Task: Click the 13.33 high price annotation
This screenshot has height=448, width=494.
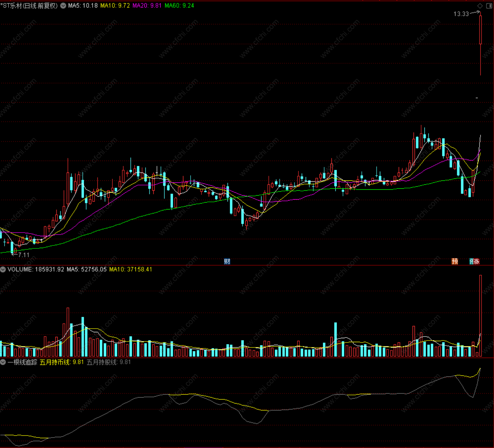Action: pyautogui.click(x=461, y=14)
